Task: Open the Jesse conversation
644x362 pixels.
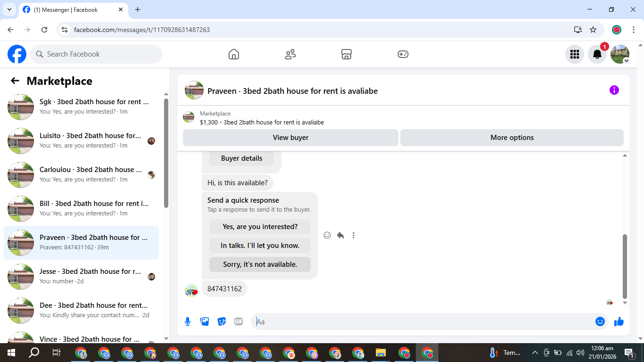Action: click(81, 277)
